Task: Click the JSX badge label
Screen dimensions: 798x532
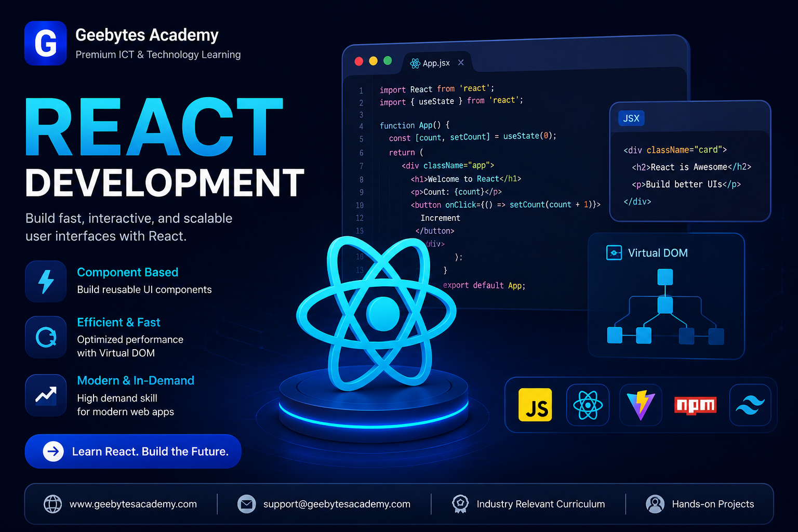Action: tap(631, 118)
